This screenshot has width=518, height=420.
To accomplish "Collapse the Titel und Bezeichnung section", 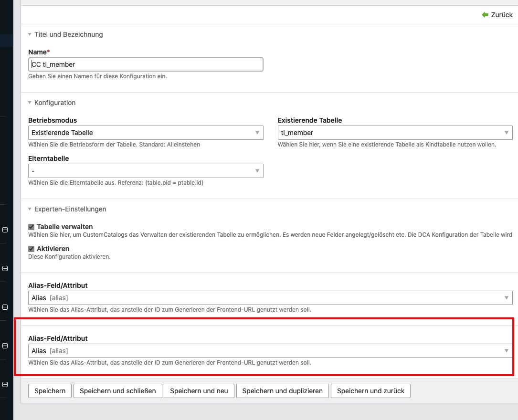I will pyautogui.click(x=68, y=34).
